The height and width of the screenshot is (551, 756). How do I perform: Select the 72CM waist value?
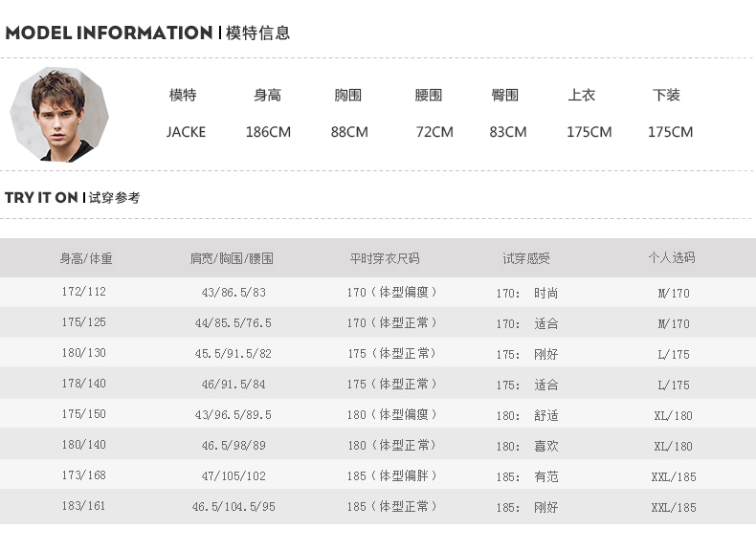(434, 132)
